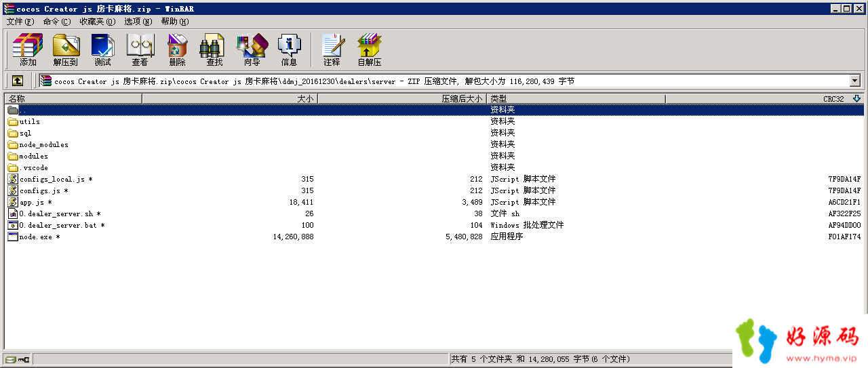Sort by 压缩后大小 (Packed size) column
868x368 pixels.
403,99
